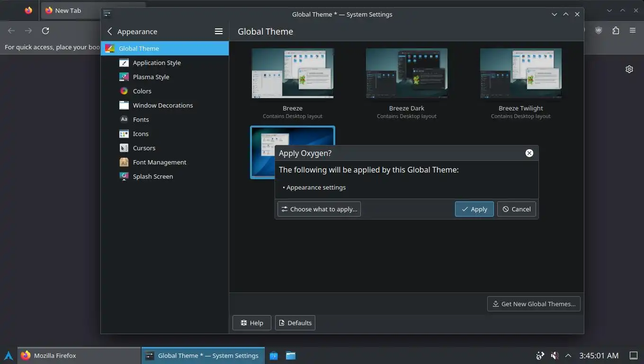Select the Breeze Twilight theme thumbnail

521,73
